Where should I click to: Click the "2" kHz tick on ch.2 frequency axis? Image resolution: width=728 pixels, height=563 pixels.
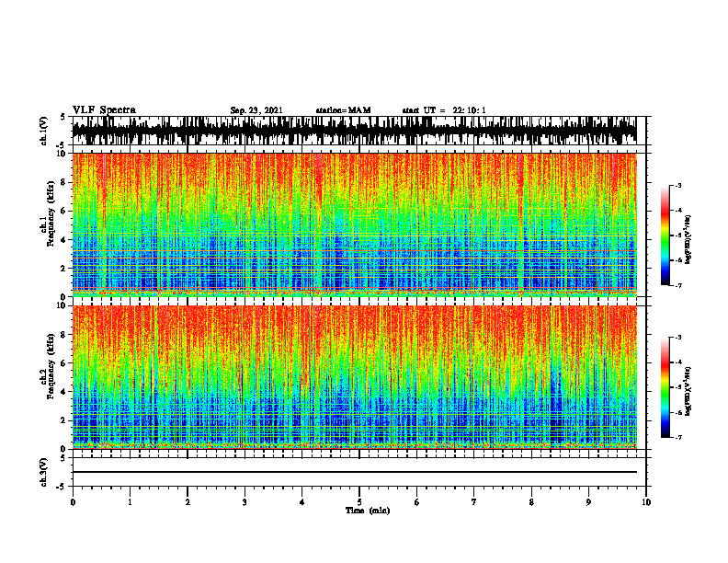(x=63, y=420)
